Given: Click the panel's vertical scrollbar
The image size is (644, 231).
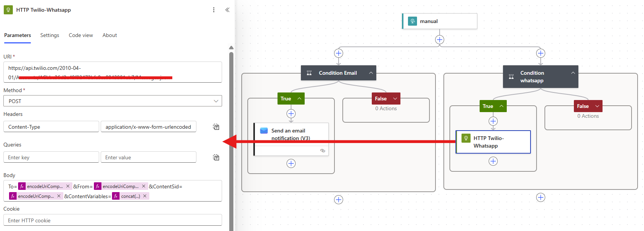Looking at the screenshot, I should pyautogui.click(x=231, y=140).
